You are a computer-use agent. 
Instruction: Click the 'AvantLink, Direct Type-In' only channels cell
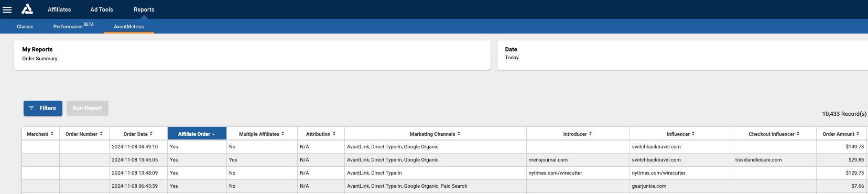435,173
